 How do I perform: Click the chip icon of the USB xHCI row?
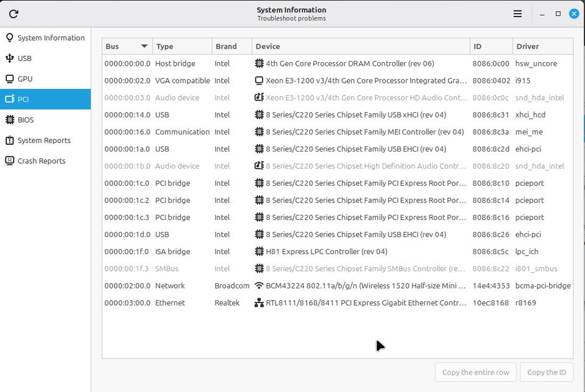point(259,115)
